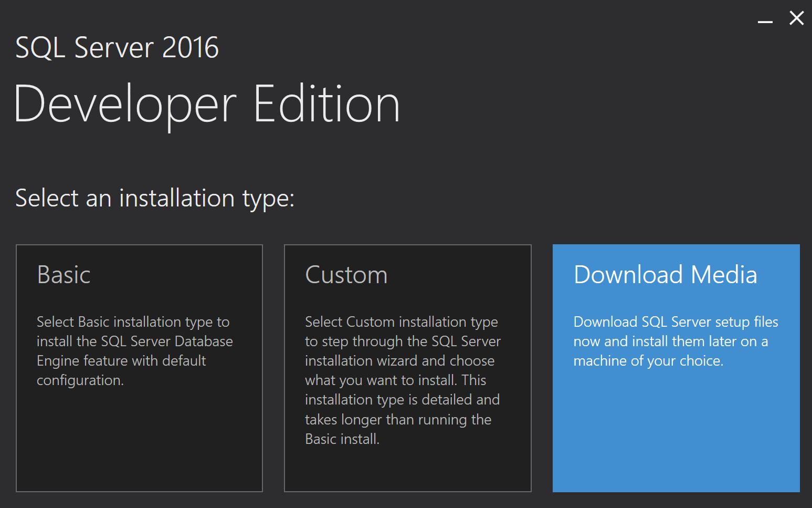Select the Download Media tile
The image size is (812, 508).
[x=676, y=368]
